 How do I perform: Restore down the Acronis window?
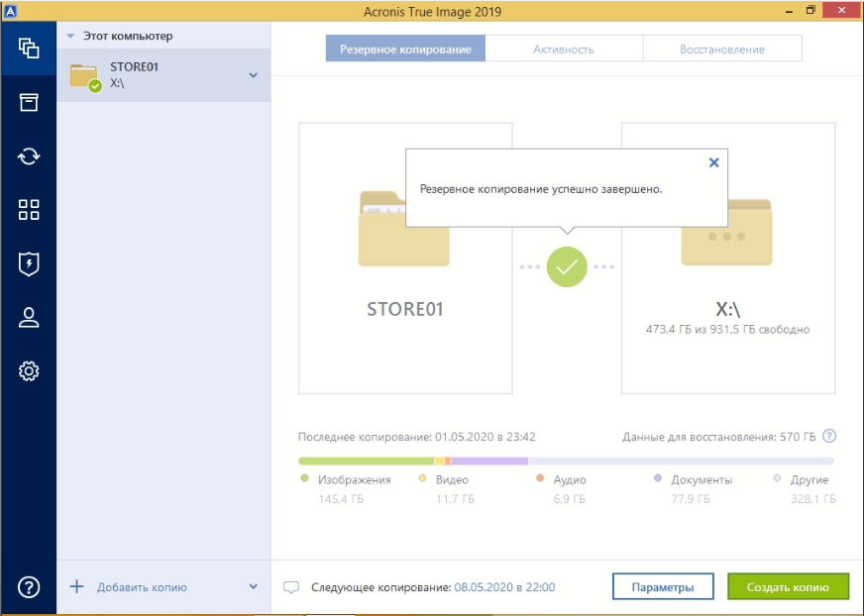click(x=810, y=10)
